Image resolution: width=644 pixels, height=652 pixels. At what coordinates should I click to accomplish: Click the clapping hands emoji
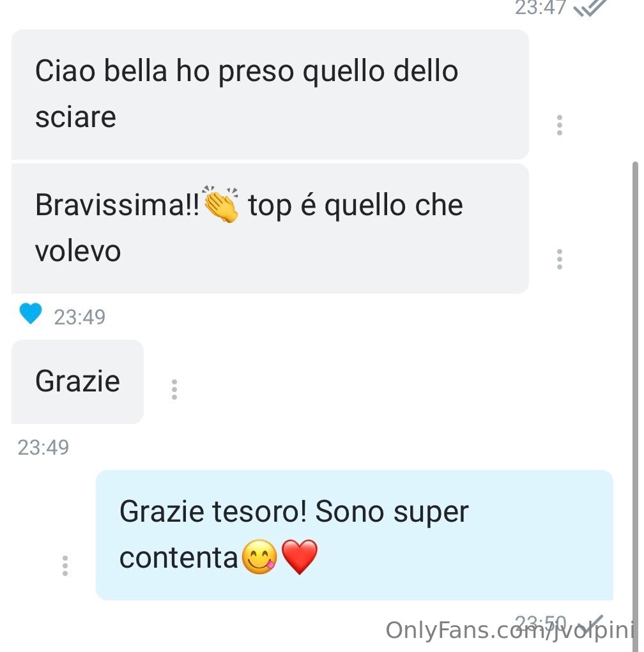click(x=221, y=204)
